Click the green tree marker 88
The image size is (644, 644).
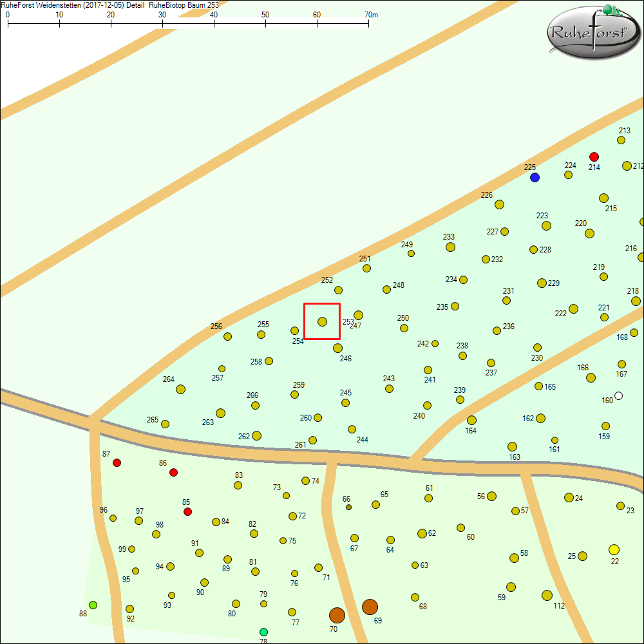94,604
